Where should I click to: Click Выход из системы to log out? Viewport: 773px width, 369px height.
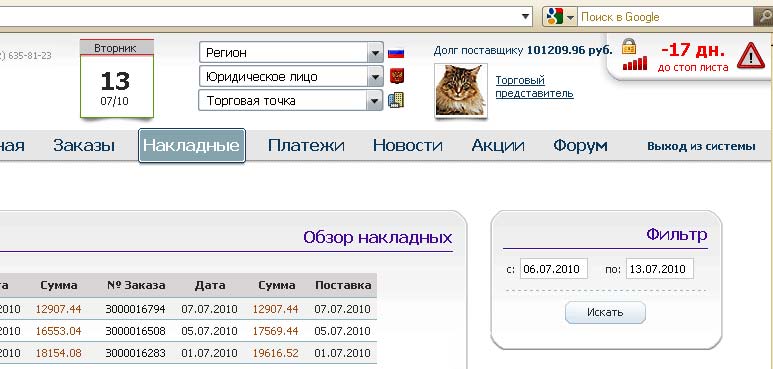tap(701, 146)
